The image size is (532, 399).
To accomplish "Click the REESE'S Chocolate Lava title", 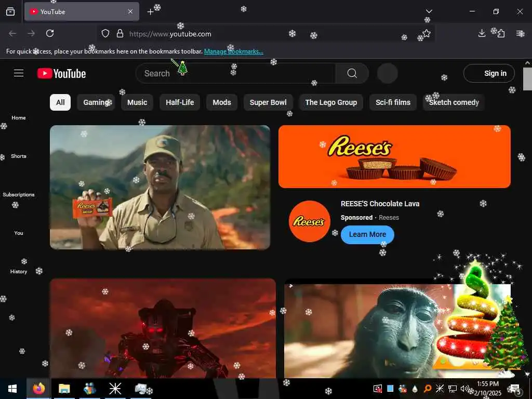I will coord(380,204).
